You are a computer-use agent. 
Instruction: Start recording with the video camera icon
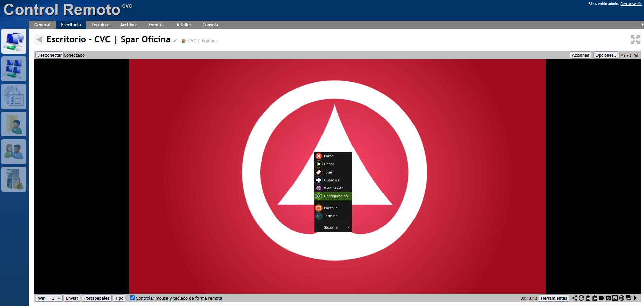(x=601, y=298)
